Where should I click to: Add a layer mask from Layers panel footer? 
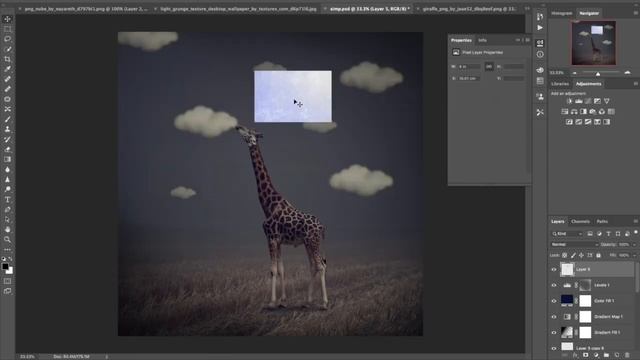[586, 356]
